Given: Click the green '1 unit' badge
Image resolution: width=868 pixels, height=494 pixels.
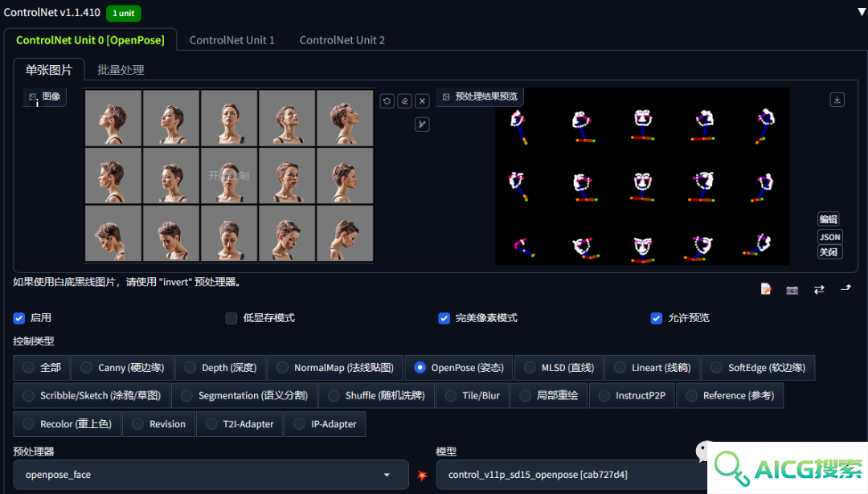Looking at the screenshot, I should tap(124, 14).
